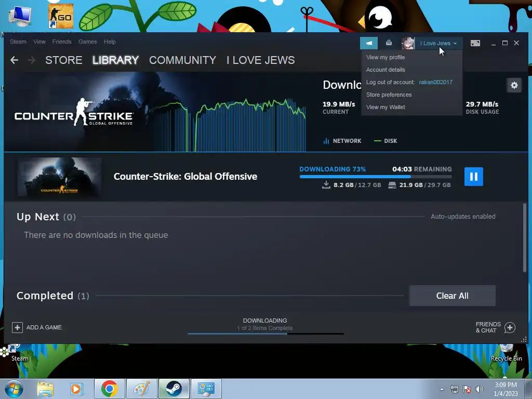
Task: Open File Explorer from the taskbar
Action: pos(45,389)
